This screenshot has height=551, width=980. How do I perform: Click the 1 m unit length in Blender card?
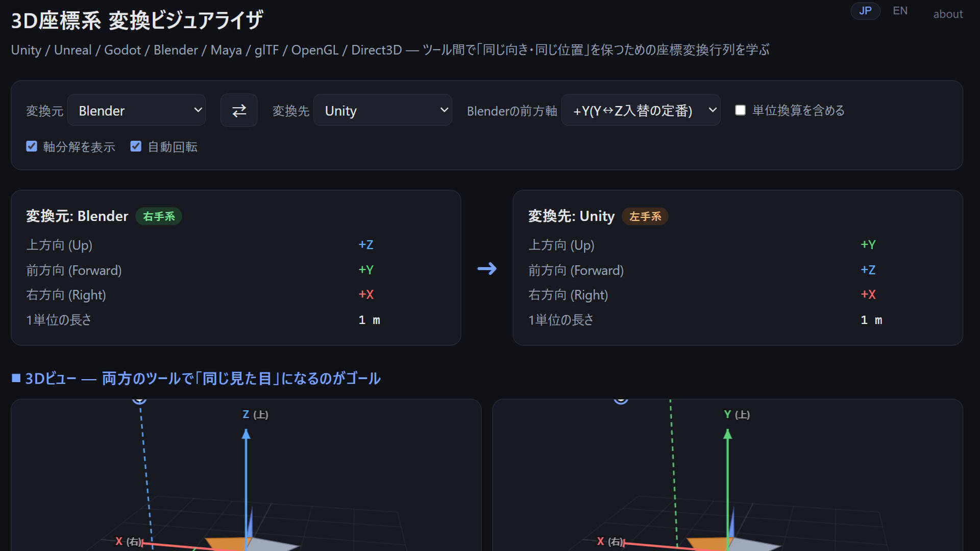[x=369, y=320]
